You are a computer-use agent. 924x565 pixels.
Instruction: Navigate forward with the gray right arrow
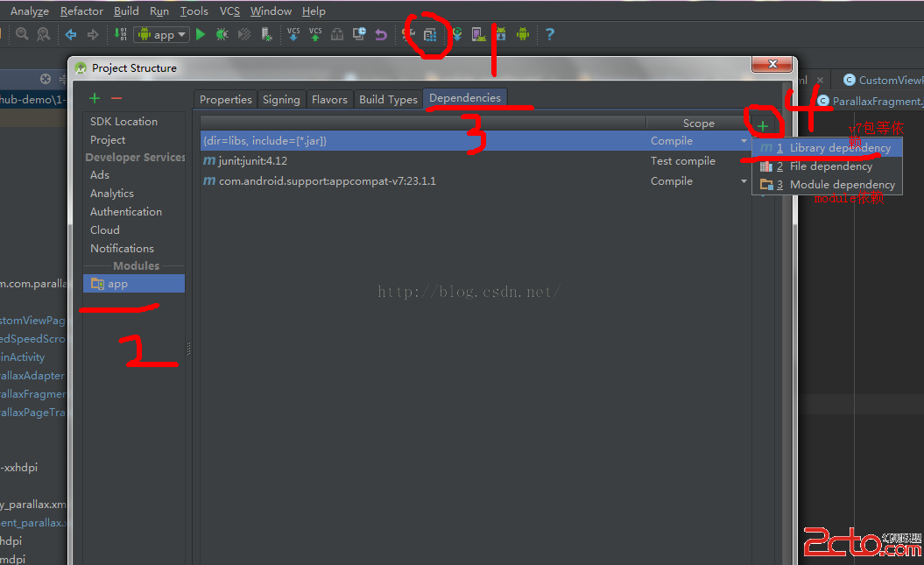(x=93, y=35)
